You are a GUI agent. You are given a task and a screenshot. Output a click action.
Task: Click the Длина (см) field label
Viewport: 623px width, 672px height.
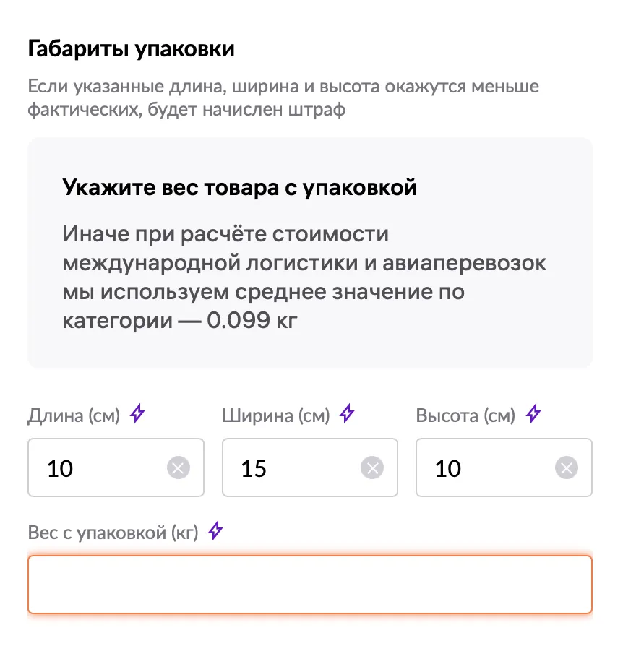click(74, 415)
